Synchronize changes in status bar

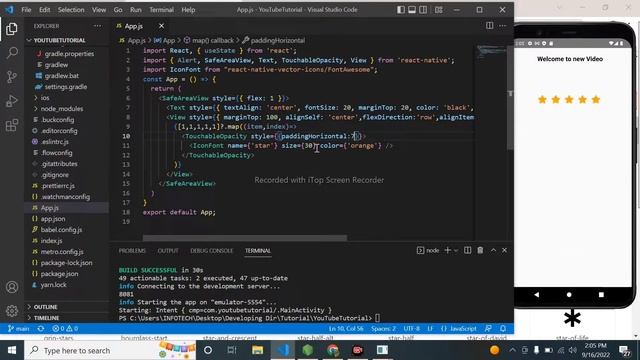(41, 329)
